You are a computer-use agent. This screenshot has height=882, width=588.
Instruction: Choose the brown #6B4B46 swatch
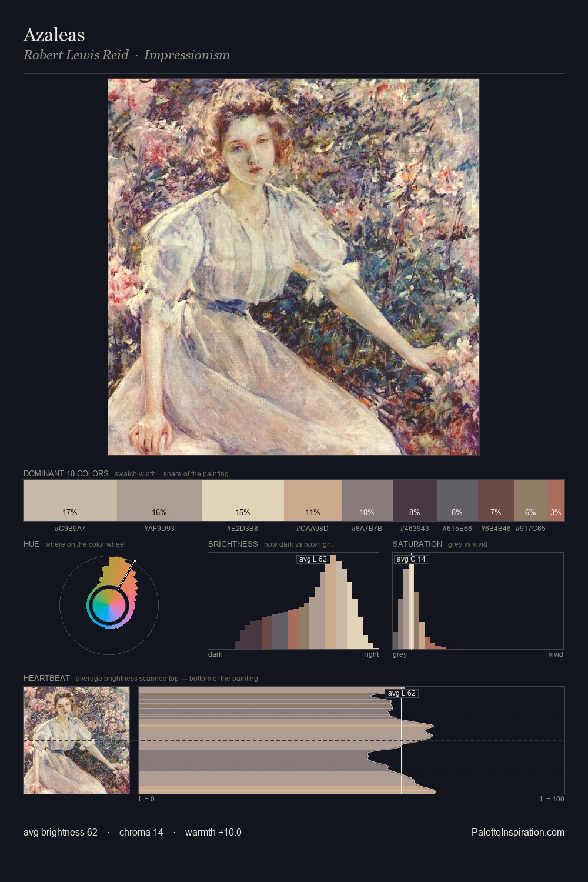496,500
